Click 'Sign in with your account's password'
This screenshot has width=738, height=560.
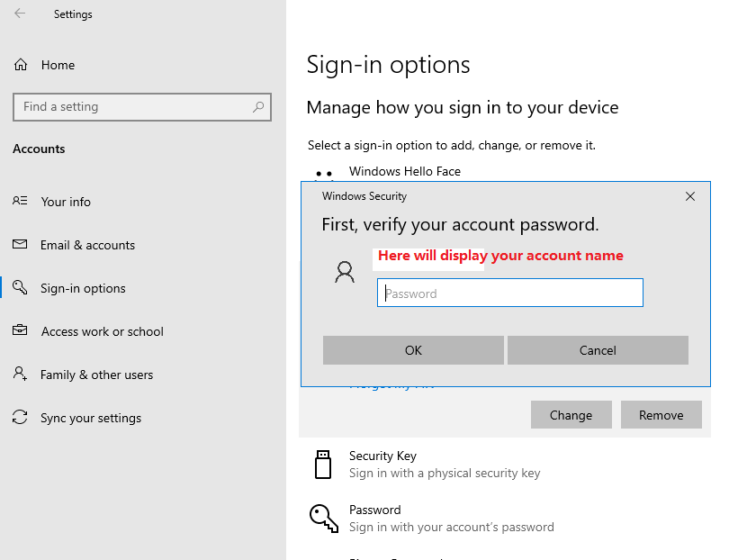coord(452,527)
